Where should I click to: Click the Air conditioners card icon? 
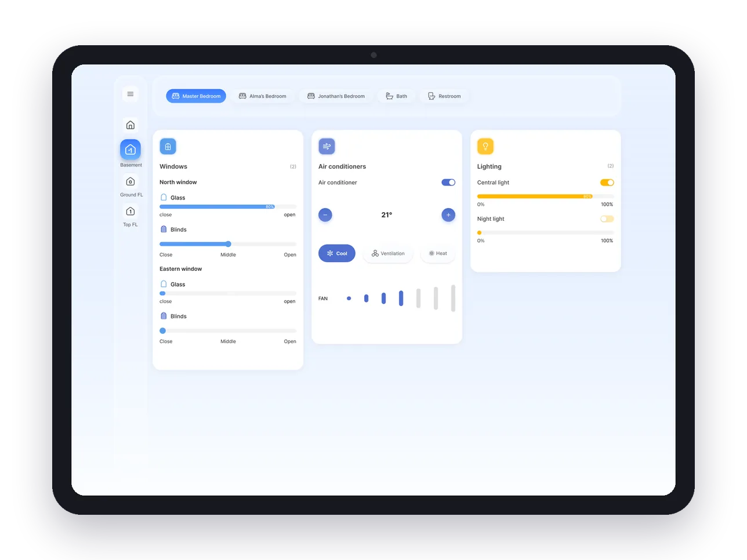[x=327, y=147]
